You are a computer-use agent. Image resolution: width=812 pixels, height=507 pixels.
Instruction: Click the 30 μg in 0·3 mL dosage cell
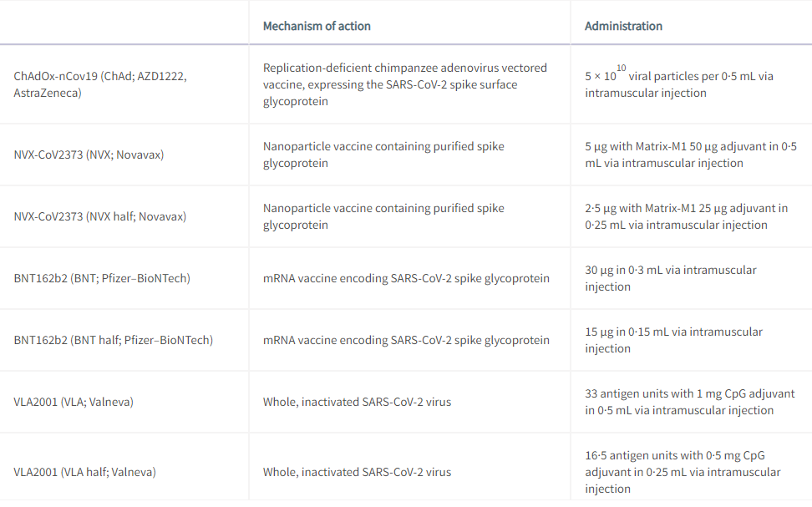(x=670, y=278)
